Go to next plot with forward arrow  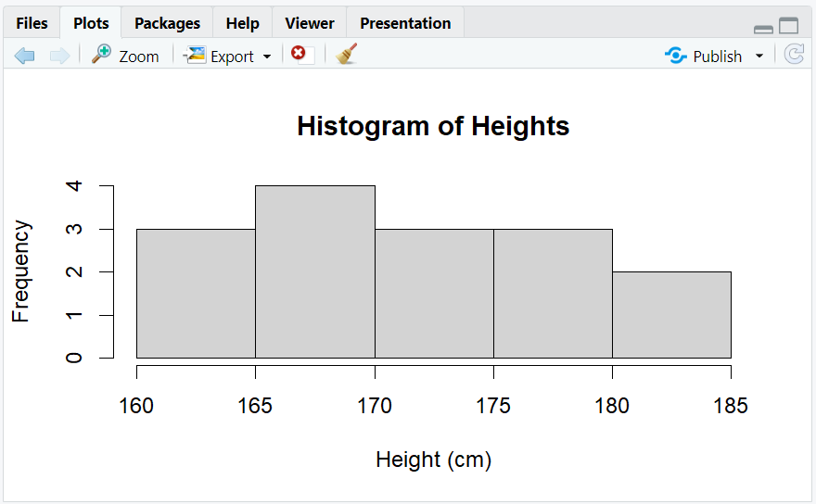click(59, 56)
